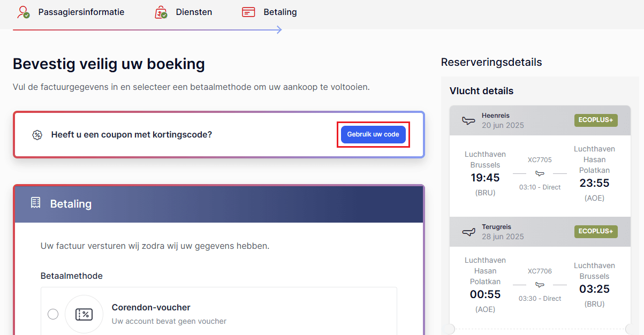
Task: Click the Diensten step icon
Action: pyautogui.click(x=160, y=11)
